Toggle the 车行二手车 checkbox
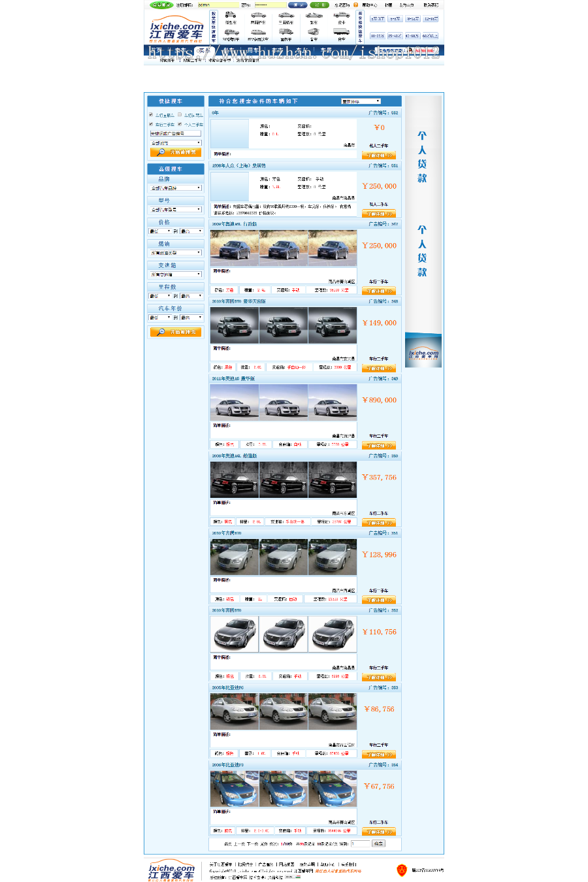 151,124
